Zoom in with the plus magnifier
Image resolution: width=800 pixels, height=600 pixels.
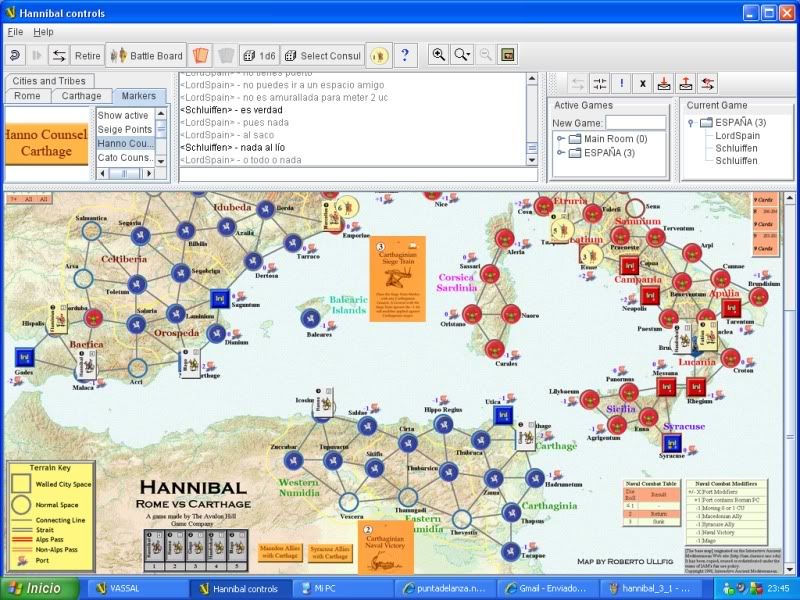438,55
